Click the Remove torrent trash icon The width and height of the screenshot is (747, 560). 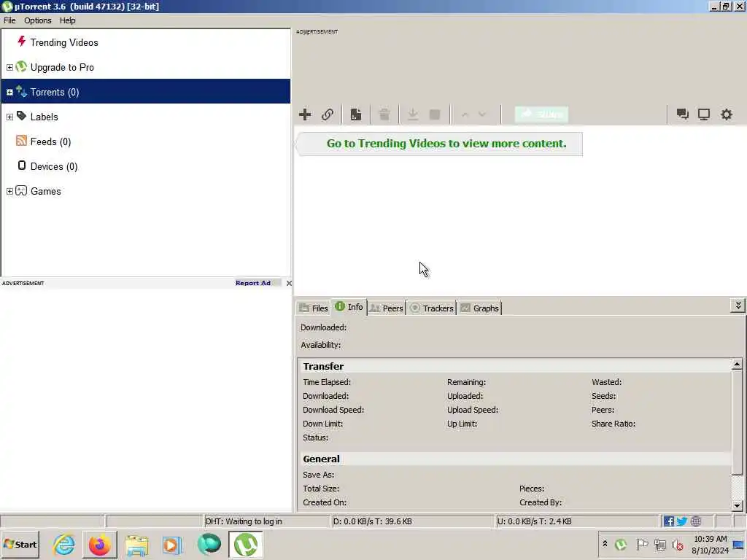tap(384, 114)
